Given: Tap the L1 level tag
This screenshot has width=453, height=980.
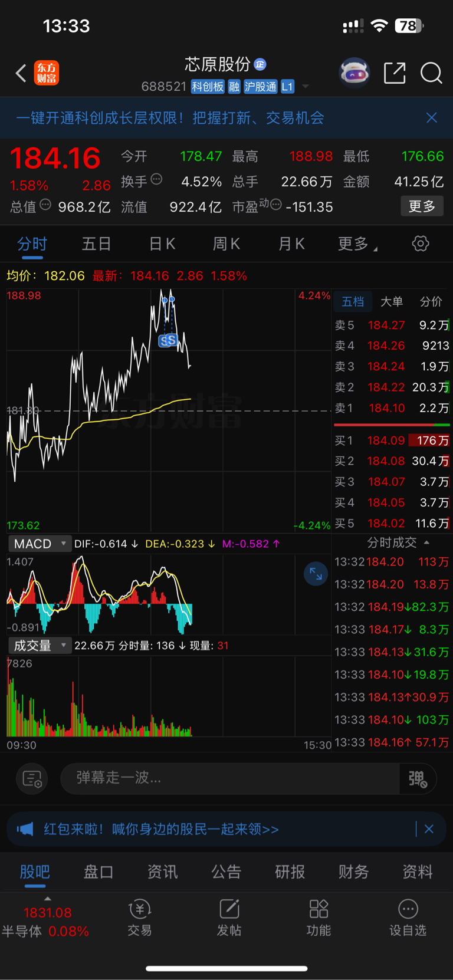Looking at the screenshot, I should tap(287, 87).
